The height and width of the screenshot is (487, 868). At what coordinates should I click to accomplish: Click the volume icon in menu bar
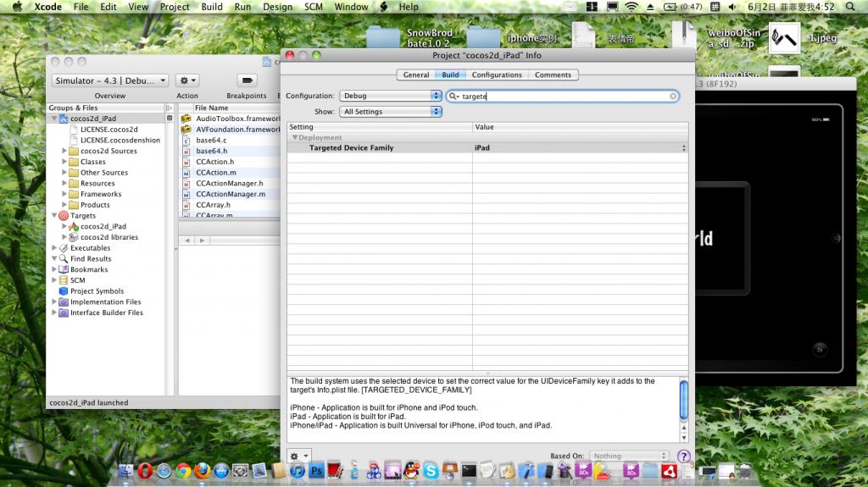[x=732, y=7]
